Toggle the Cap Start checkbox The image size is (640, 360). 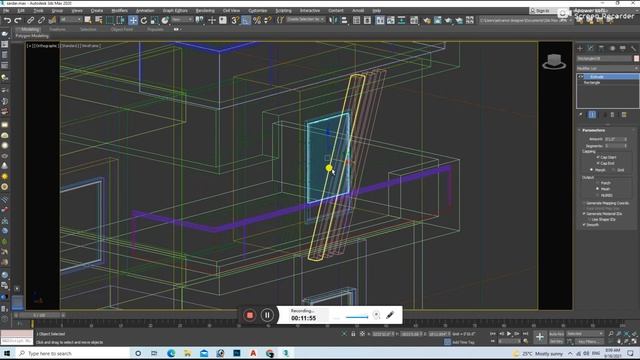coord(598,157)
